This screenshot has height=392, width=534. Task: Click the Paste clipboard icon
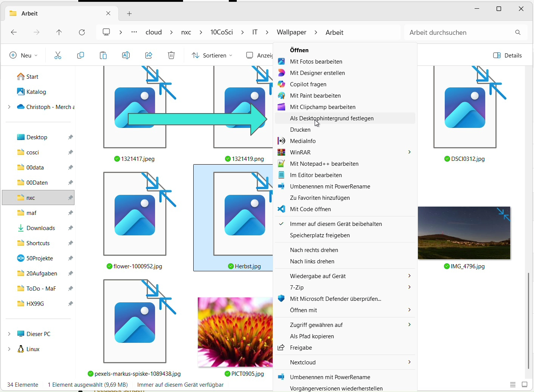click(103, 55)
